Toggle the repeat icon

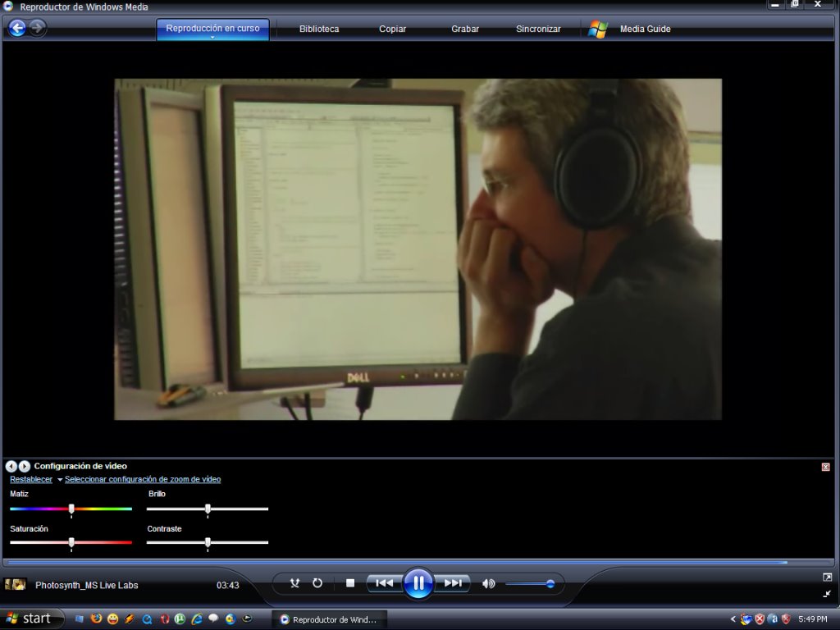coord(317,583)
